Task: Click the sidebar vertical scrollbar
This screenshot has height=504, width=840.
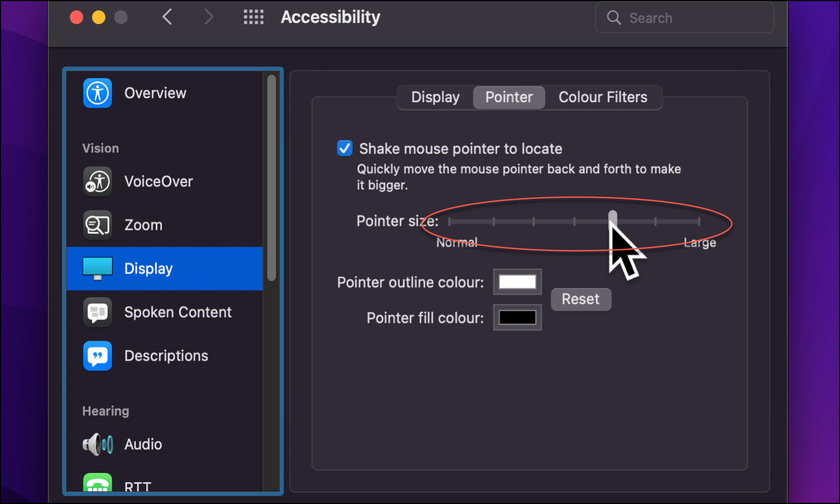Action: click(271, 178)
